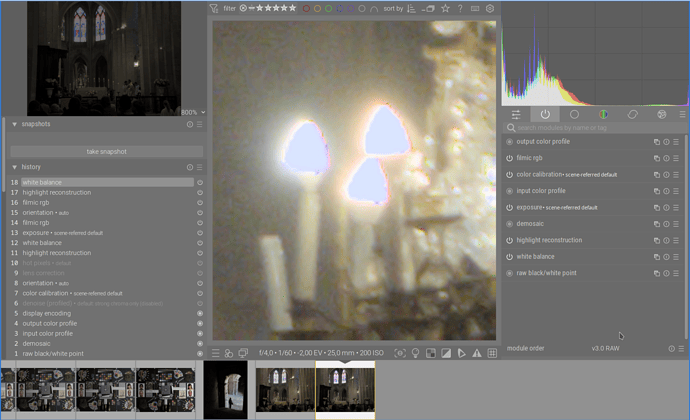Viewport: 690px width, 420px height.
Task: Open filmic rgb multiple instances icon
Action: 657,158
